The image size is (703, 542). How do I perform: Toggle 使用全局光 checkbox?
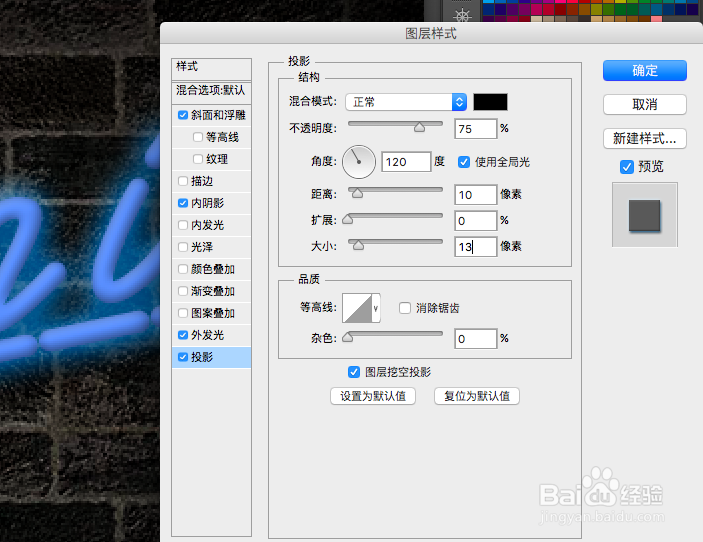(464, 162)
